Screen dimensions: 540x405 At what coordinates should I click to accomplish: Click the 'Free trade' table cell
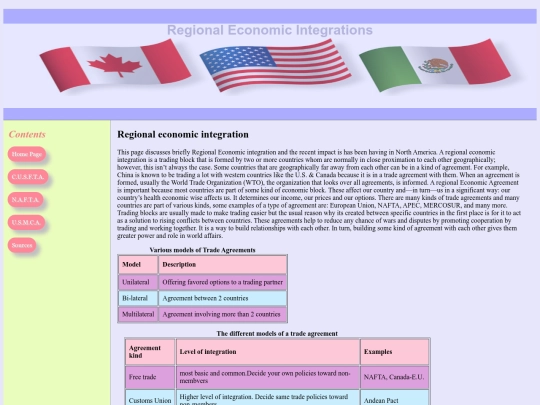[150, 377]
